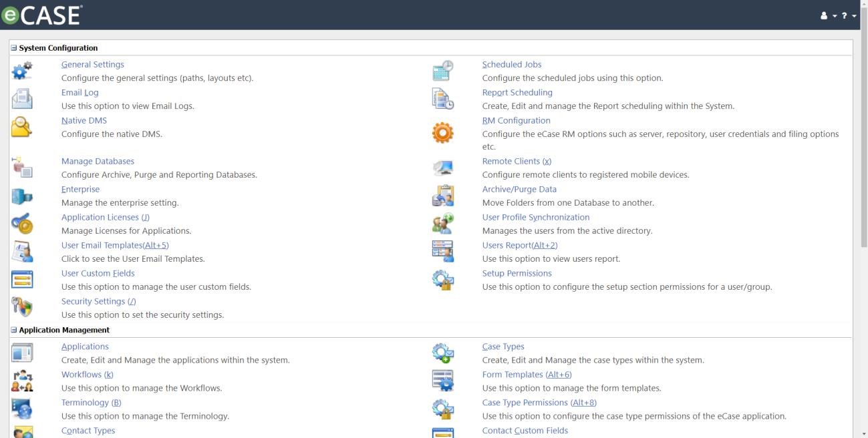Click the page vertical scrollbar thumb
Viewport: 868px width, 438px height.
[x=863, y=127]
